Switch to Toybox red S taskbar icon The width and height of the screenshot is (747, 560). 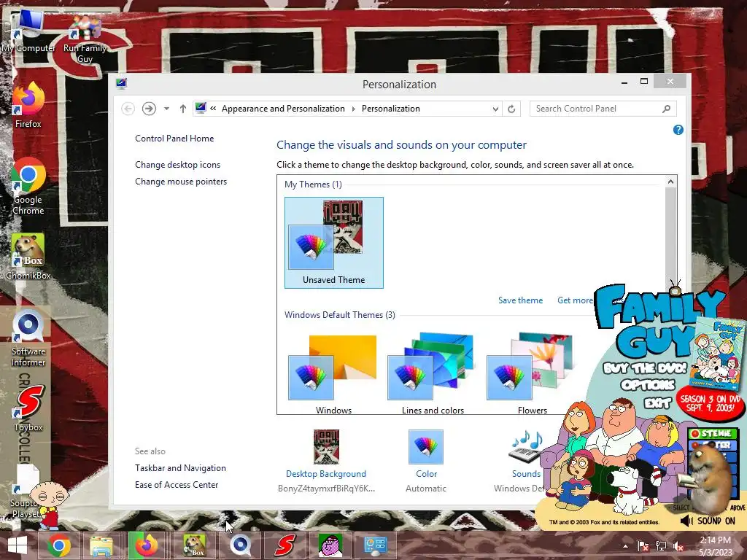285,545
